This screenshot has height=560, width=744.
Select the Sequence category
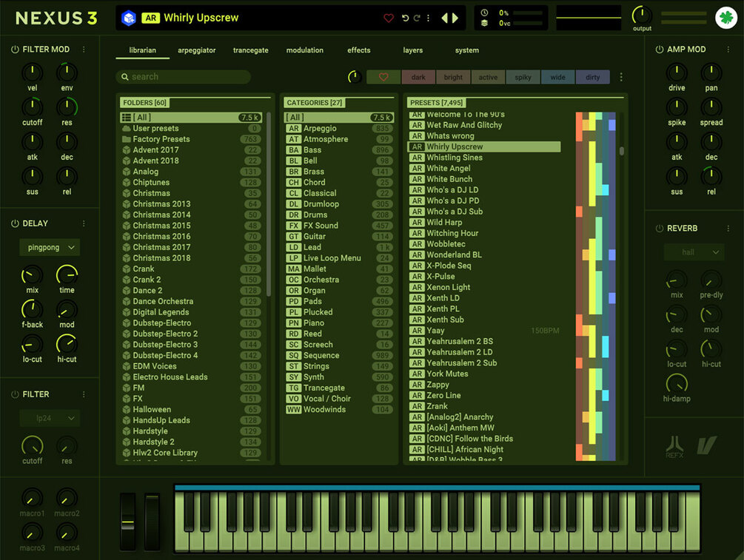(x=339, y=356)
